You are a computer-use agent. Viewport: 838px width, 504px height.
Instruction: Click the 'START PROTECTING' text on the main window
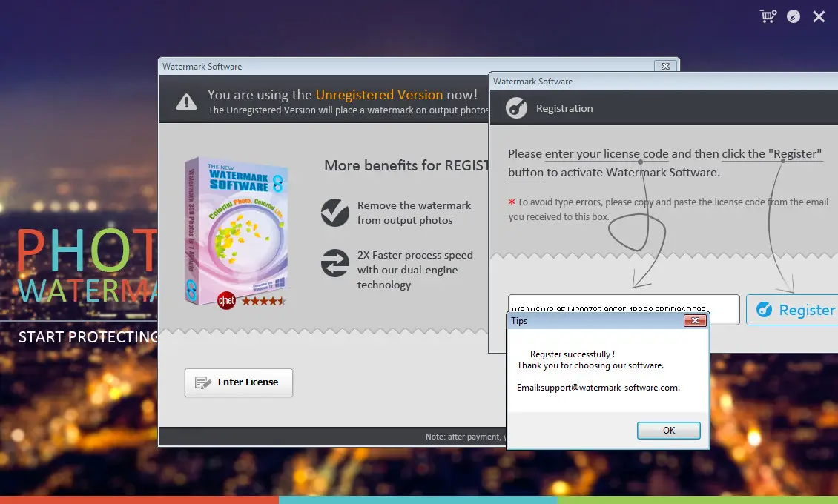point(88,337)
